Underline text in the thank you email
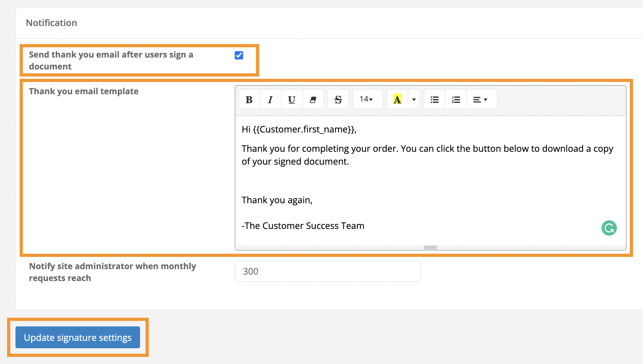Viewport: 643px width, 364px height. pos(291,99)
